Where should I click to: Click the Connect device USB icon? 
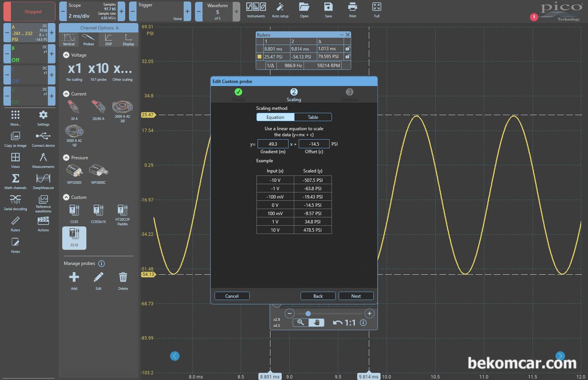point(43,139)
